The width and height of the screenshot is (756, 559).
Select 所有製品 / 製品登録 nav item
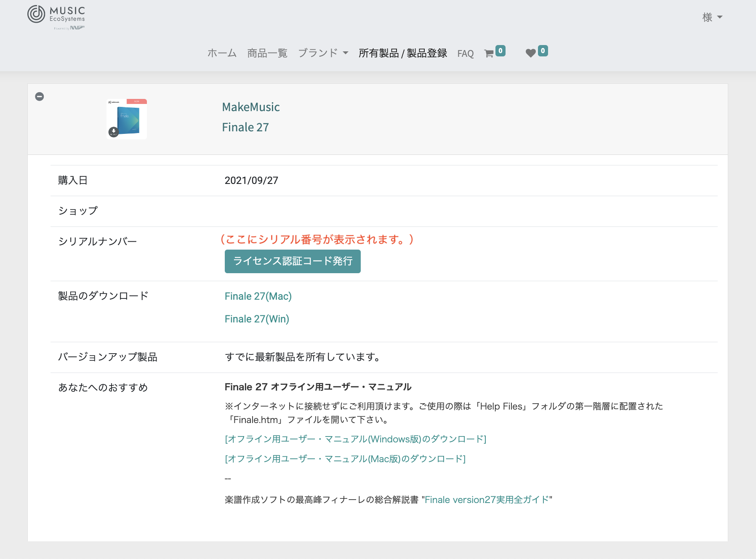[403, 53]
